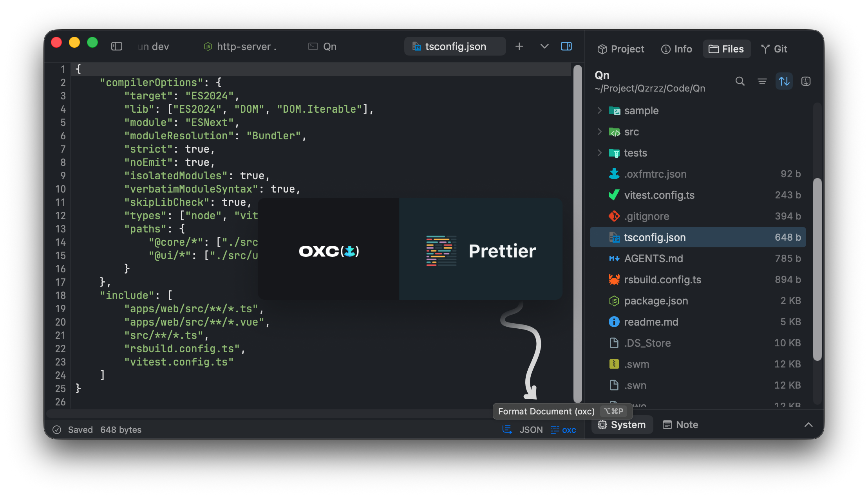
Task: Click the "vitest.config.ts" string on line 23
Action: 179,362
